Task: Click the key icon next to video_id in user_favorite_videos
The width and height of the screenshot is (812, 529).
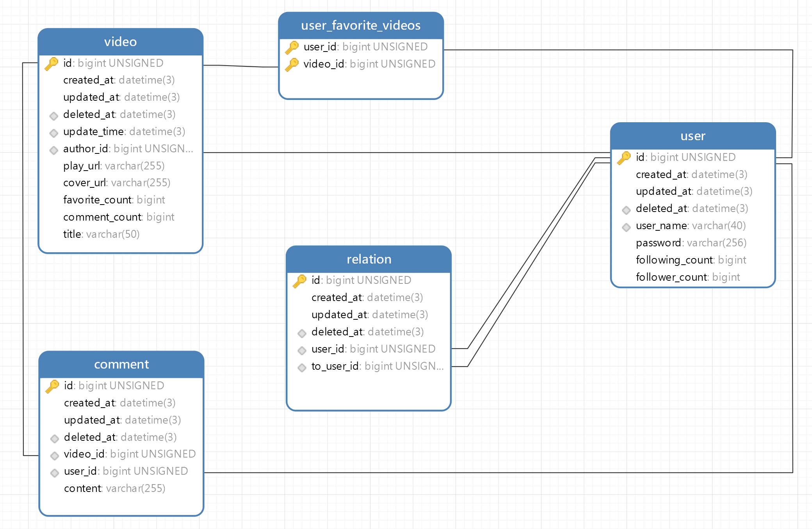Action: (x=292, y=64)
